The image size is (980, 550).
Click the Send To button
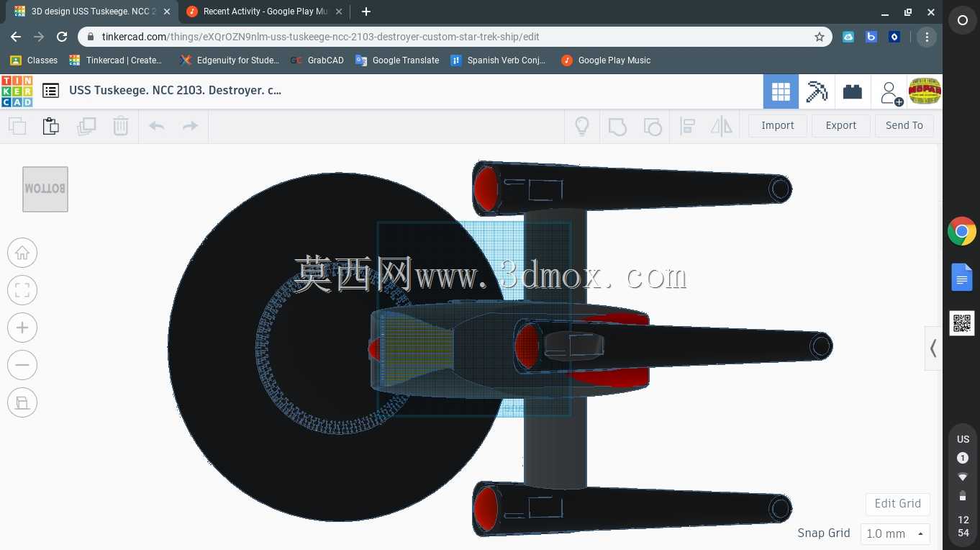click(x=904, y=125)
